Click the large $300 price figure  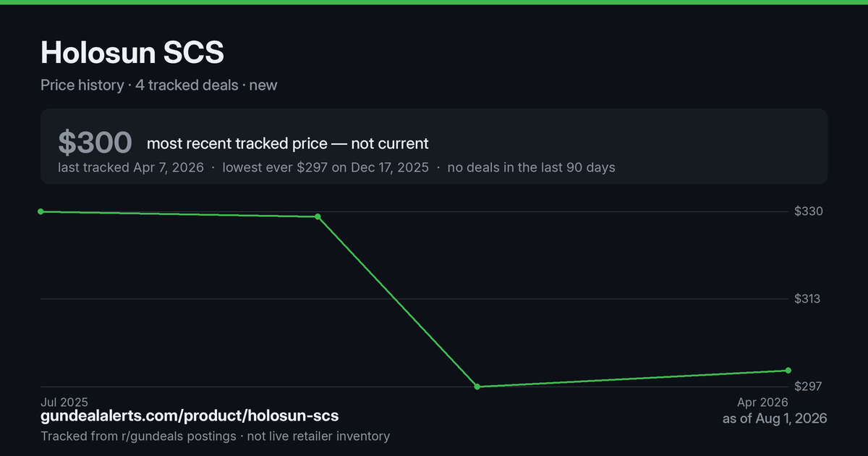click(95, 143)
